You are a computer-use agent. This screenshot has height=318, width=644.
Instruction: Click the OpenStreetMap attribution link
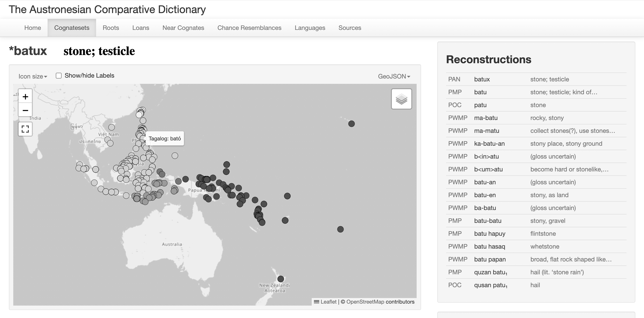[x=365, y=302]
